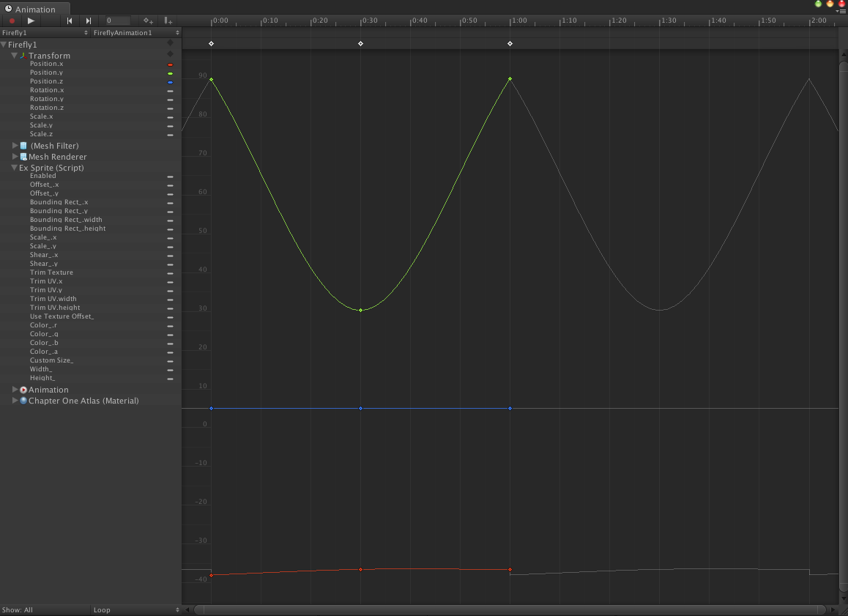The height and width of the screenshot is (616, 848).
Task: Click the Offset_.x curve dash icon
Action: click(x=170, y=185)
